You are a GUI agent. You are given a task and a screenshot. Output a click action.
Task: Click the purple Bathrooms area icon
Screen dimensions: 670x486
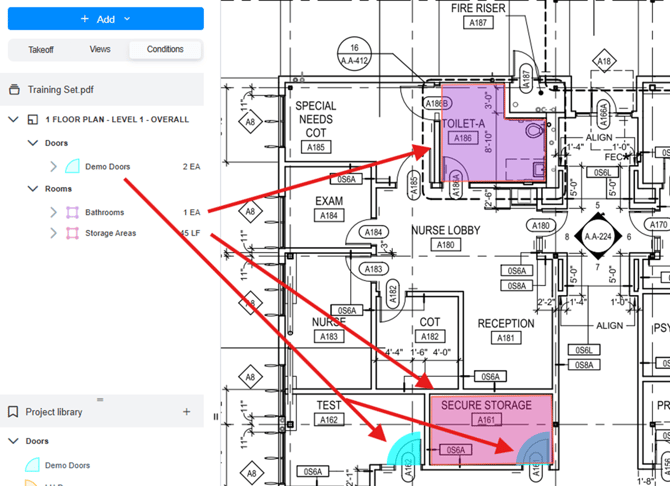click(72, 212)
